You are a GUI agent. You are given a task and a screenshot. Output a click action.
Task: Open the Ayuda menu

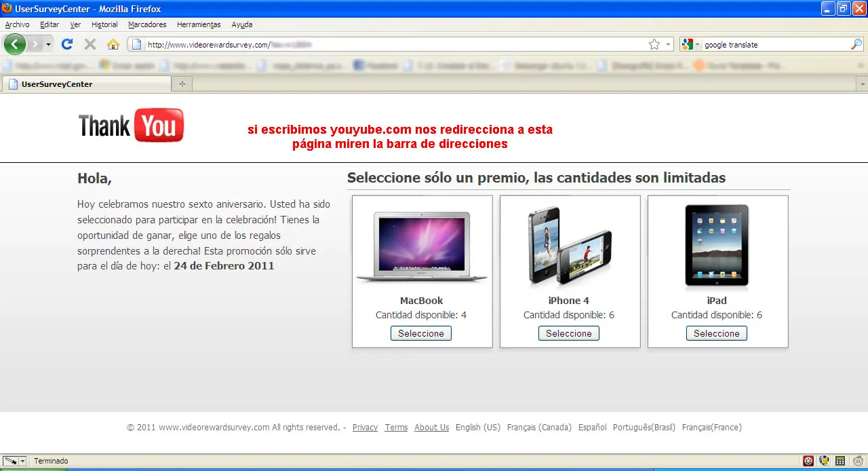[x=242, y=24]
